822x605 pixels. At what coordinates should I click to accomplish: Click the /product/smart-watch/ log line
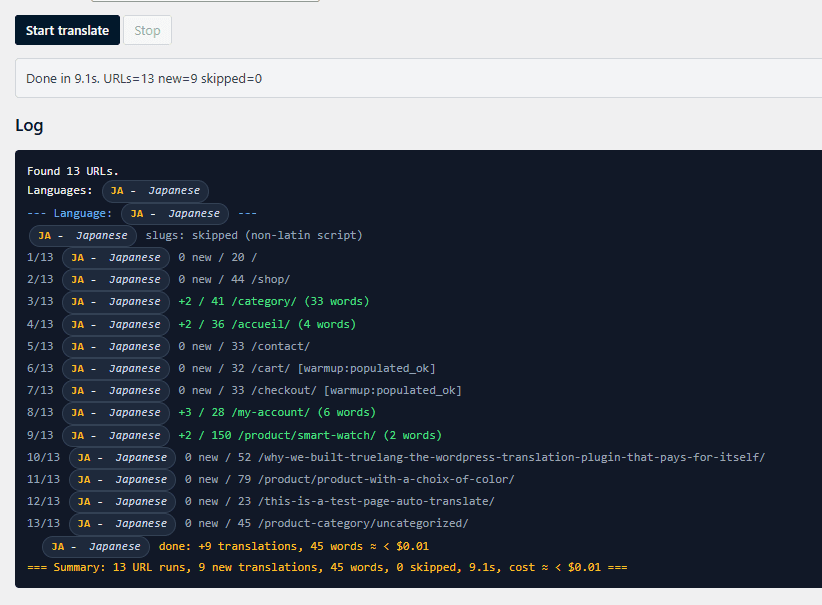click(310, 435)
